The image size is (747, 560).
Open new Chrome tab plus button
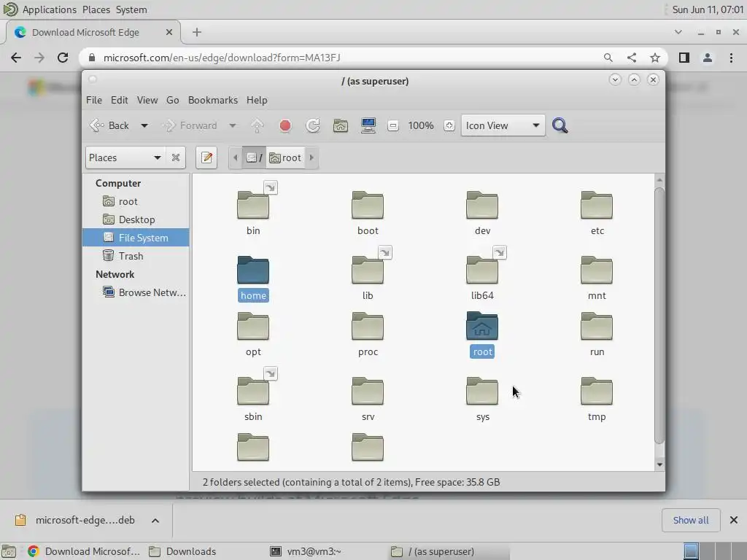click(197, 32)
